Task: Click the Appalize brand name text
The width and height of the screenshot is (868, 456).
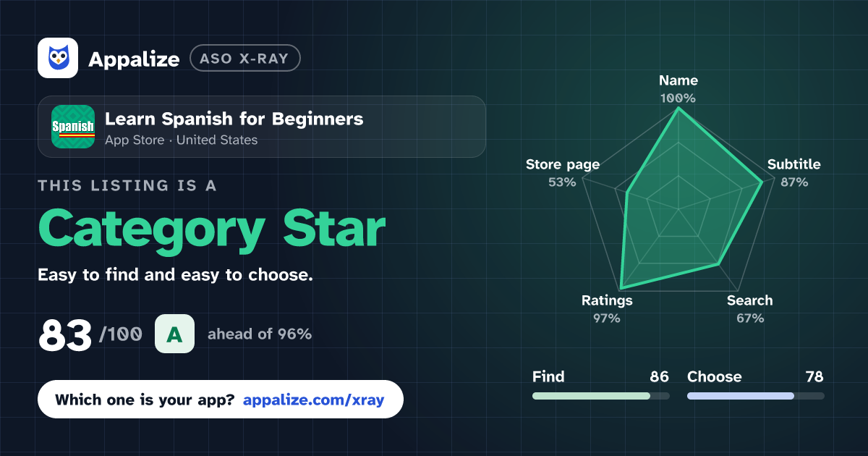Action: click(x=134, y=59)
